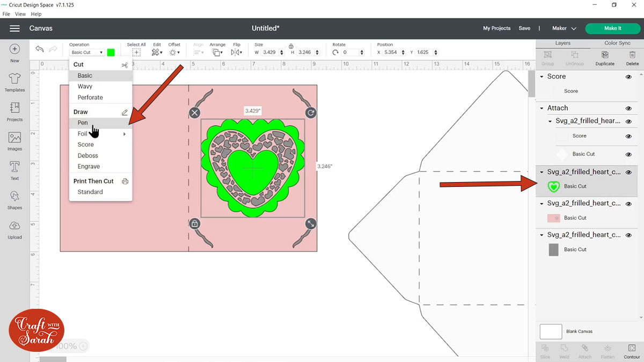Click the Make It button
Image resolution: width=644 pixels, height=362 pixels.
pyautogui.click(x=612, y=28)
